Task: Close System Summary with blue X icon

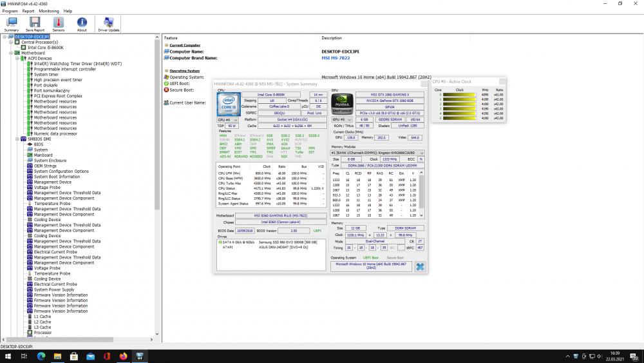Action: coord(420,266)
